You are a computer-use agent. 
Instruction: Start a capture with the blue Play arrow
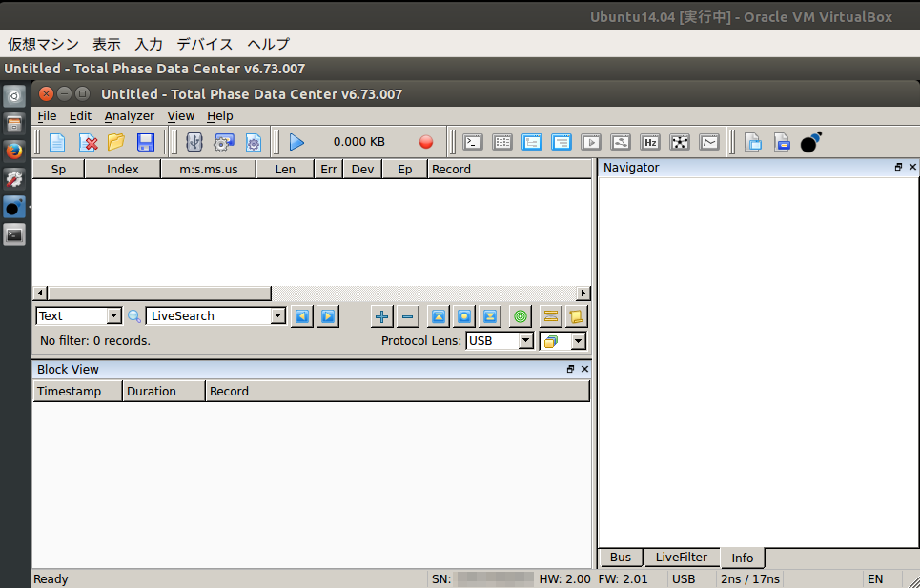(296, 141)
